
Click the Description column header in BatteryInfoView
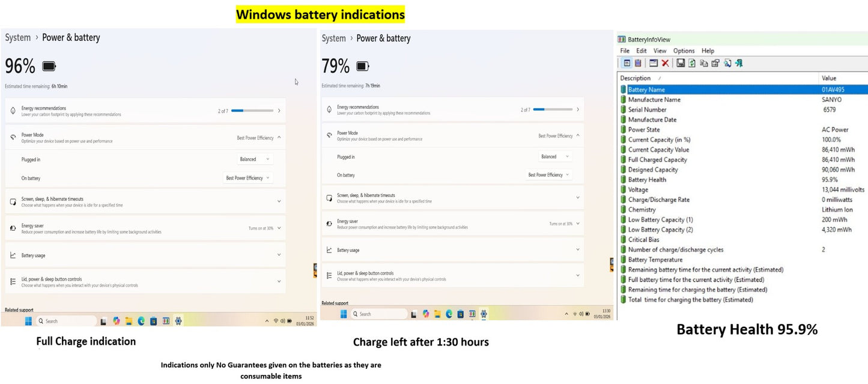tap(636, 78)
